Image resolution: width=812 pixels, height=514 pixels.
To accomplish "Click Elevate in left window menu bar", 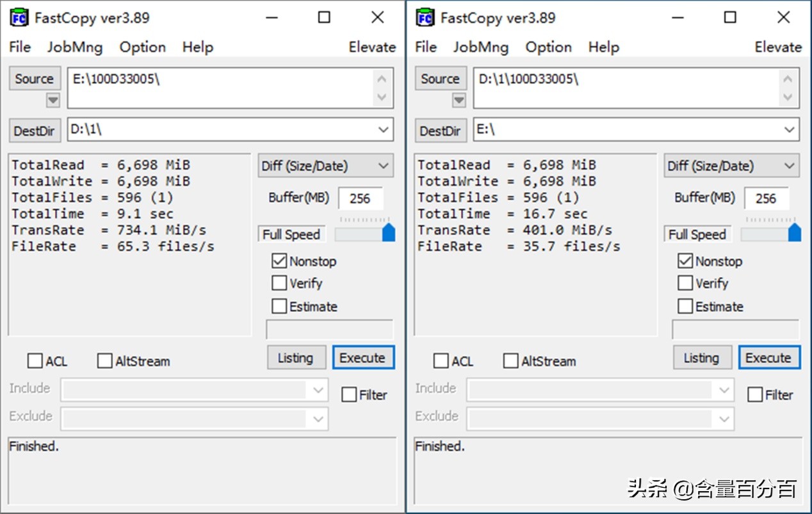I will (x=372, y=47).
